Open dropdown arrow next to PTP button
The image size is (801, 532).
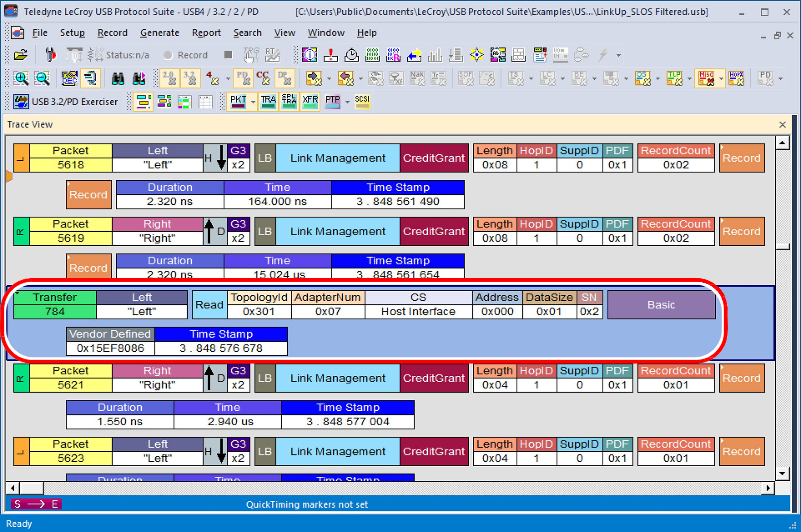point(347,102)
